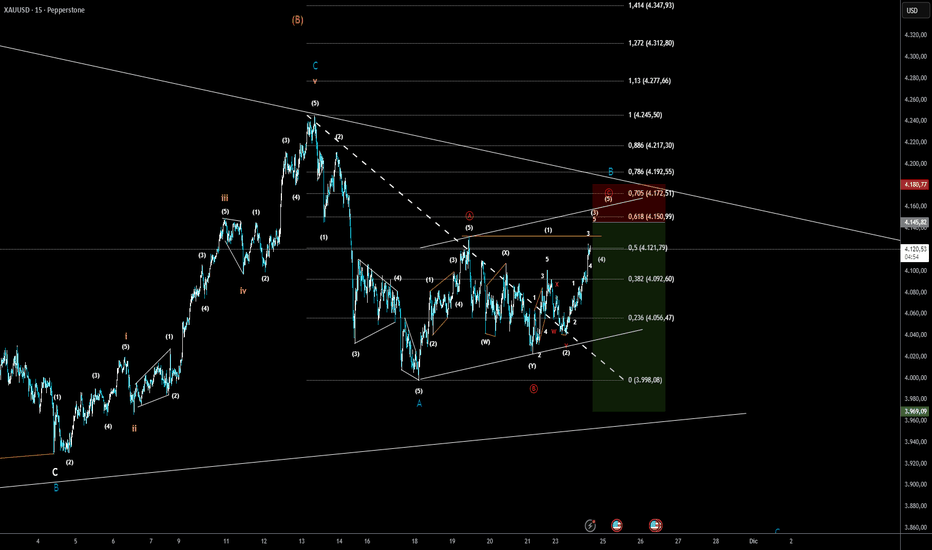Select the green 3.969,09 target price label
Viewport: 932px width, 550px height.
(915, 411)
